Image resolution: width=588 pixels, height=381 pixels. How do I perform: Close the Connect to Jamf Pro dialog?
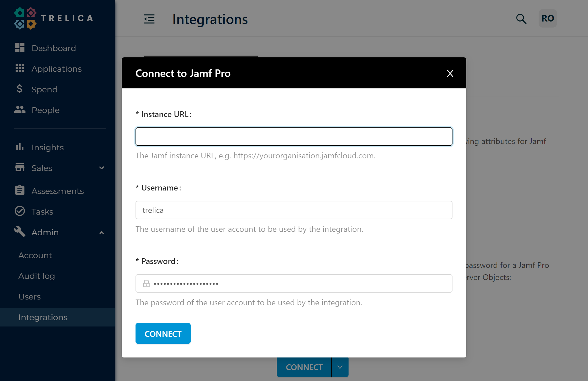(x=450, y=73)
